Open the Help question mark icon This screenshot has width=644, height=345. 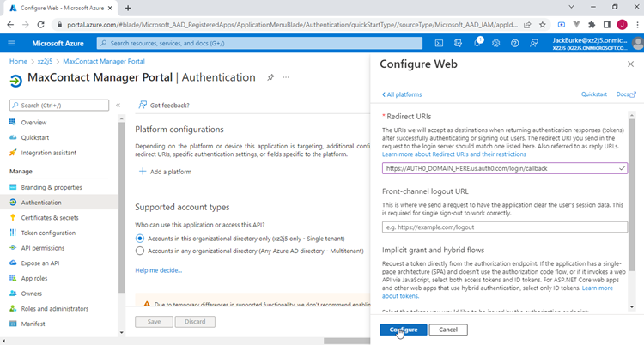tap(514, 43)
